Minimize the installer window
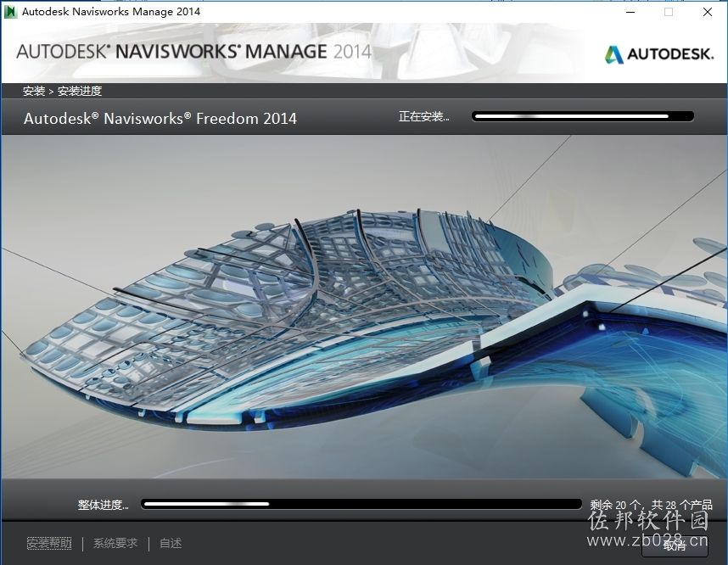Viewport: 728px width, 565px height. pyautogui.click(x=630, y=12)
